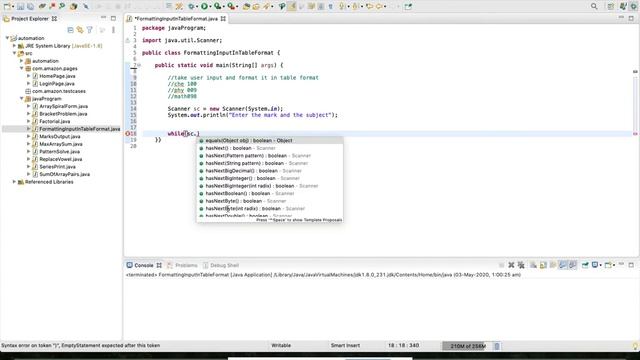Select the FormattingInputInTableFormat.java editor tab
640x360 pixels.
[176, 19]
